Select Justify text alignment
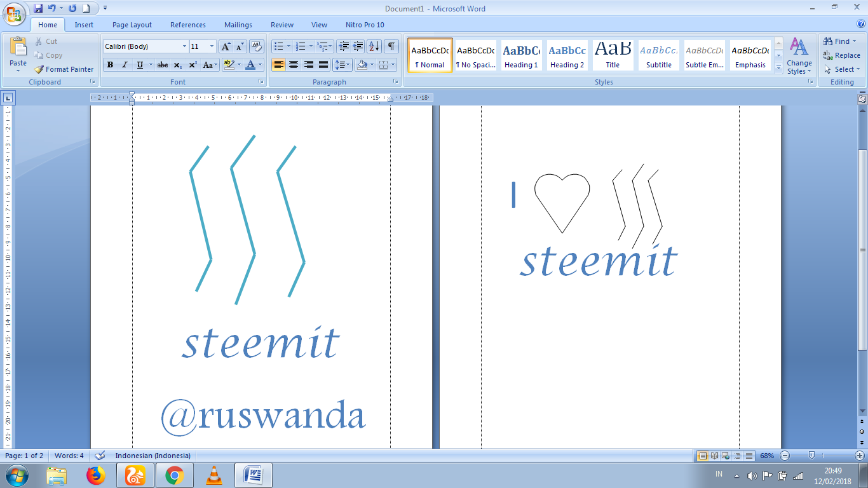The image size is (868, 488). pos(323,65)
